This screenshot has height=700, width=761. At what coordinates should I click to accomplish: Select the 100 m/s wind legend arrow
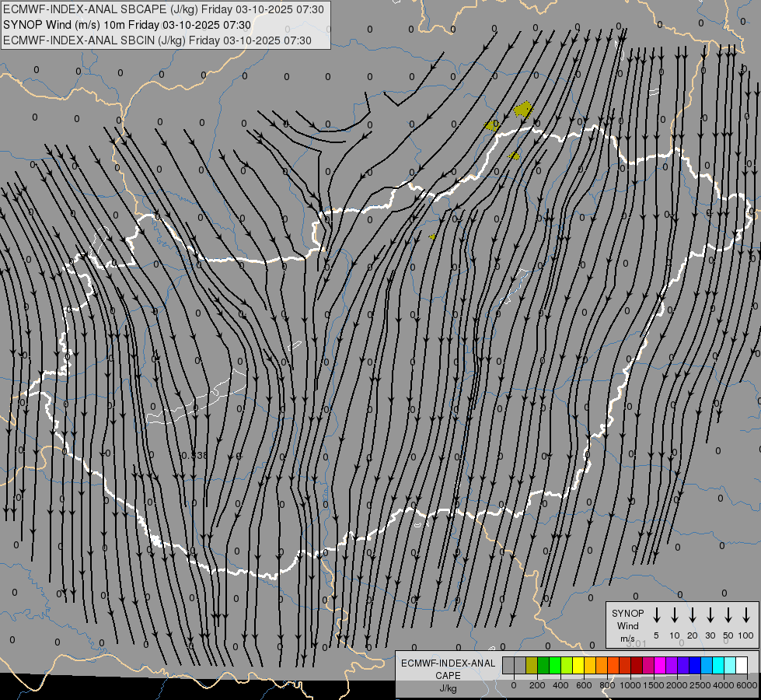pyautogui.click(x=746, y=615)
